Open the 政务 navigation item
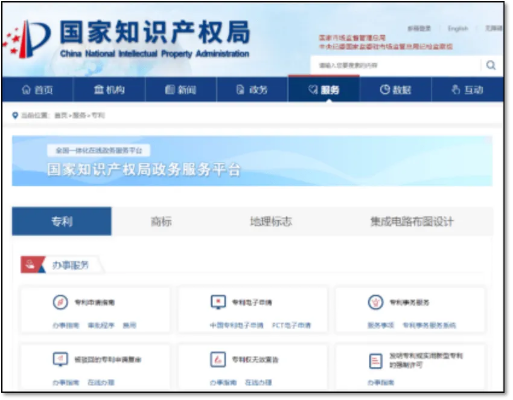Viewport: 513px width, 400px height. coord(252,90)
